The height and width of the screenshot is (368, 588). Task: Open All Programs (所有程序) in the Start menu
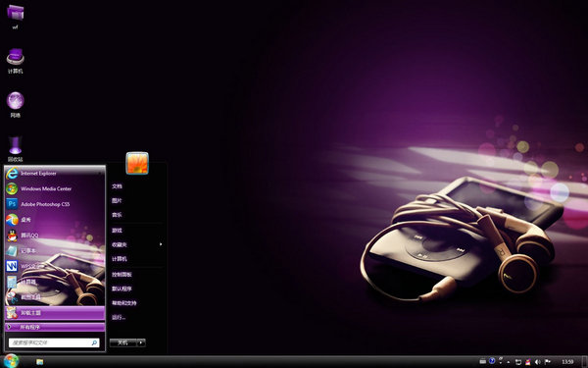(x=55, y=327)
